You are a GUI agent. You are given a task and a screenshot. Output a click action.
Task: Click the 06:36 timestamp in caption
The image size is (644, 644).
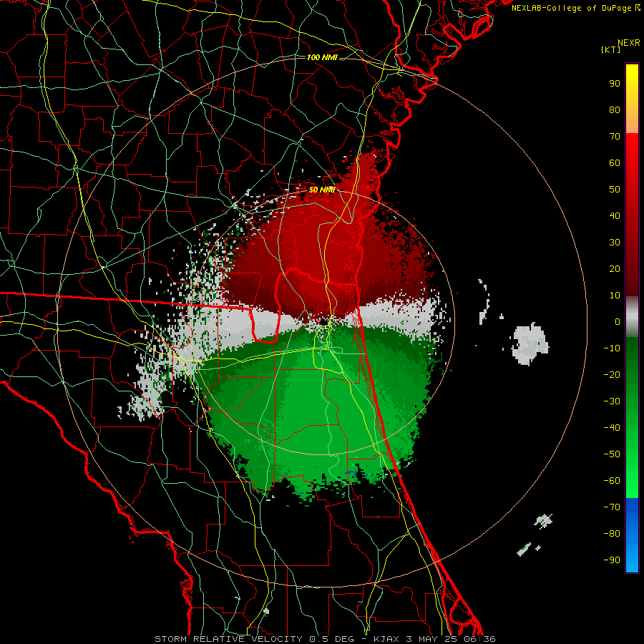(x=479, y=639)
